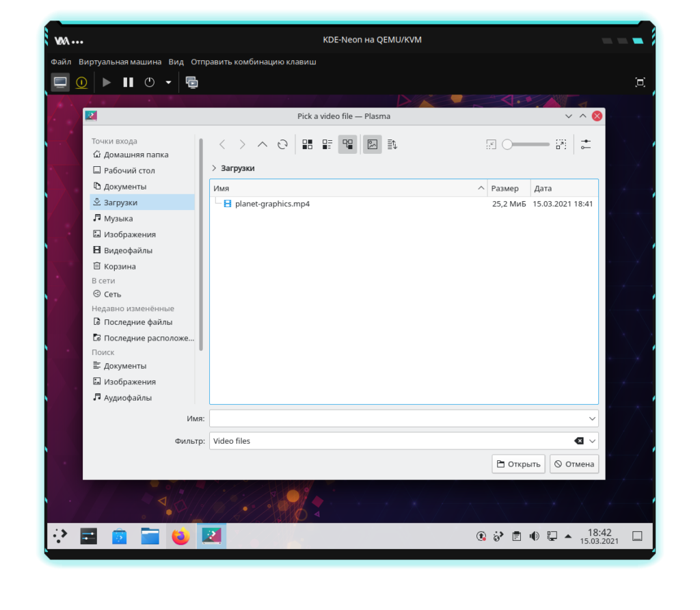The width and height of the screenshot is (700, 610).
Task: Open the Имя filename history dropdown
Action: [592, 419]
